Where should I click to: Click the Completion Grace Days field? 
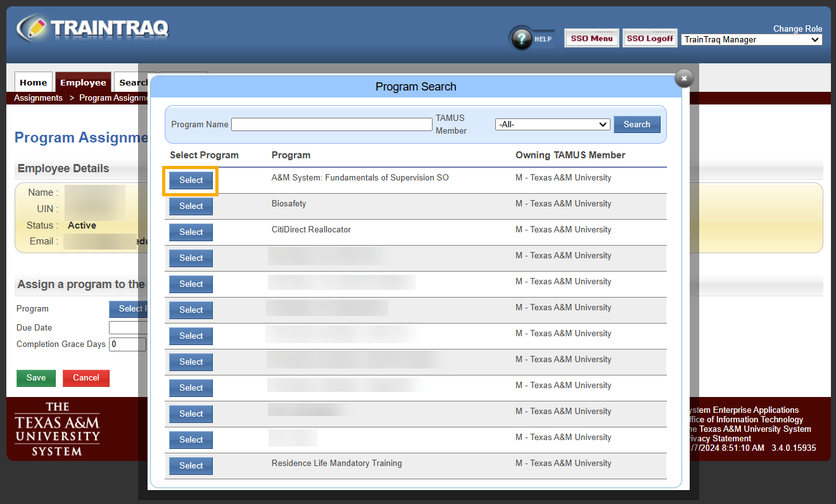127,344
